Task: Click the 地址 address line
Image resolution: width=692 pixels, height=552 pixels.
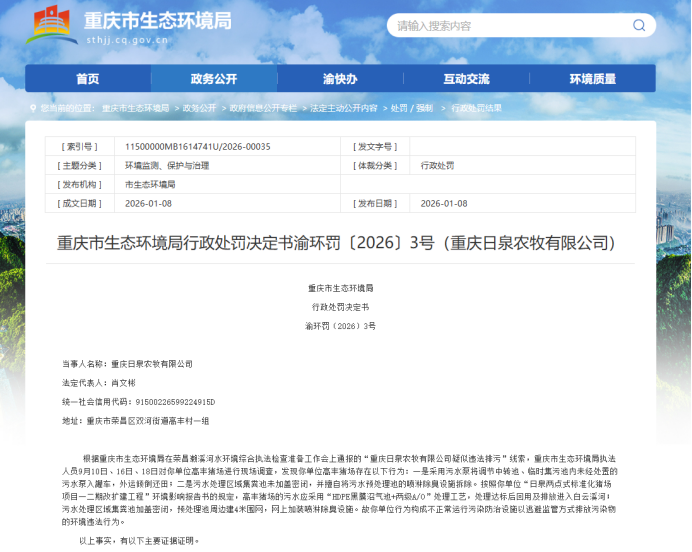Action: [135, 421]
